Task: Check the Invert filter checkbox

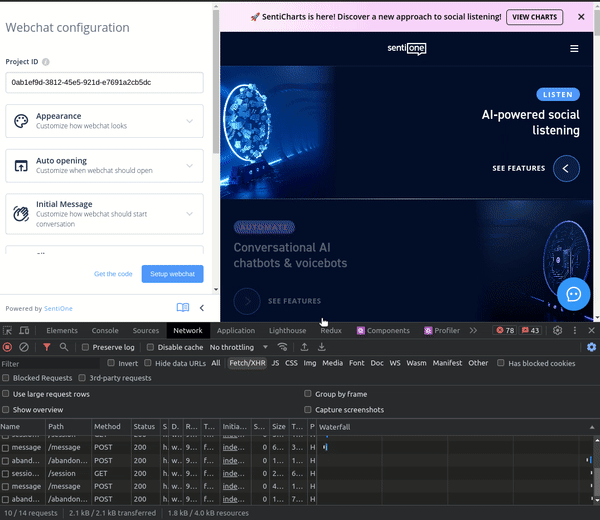Action: point(111,363)
